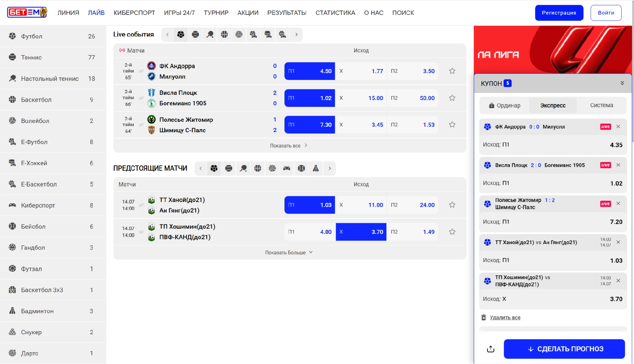
Task: Expand Показать все live matches
Action: pos(289,146)
